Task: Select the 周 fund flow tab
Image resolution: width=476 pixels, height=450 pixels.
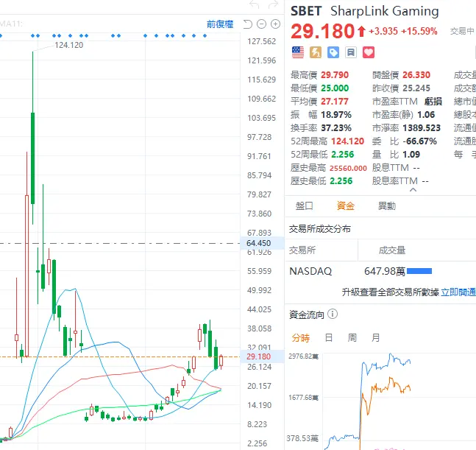Action: 352,337
